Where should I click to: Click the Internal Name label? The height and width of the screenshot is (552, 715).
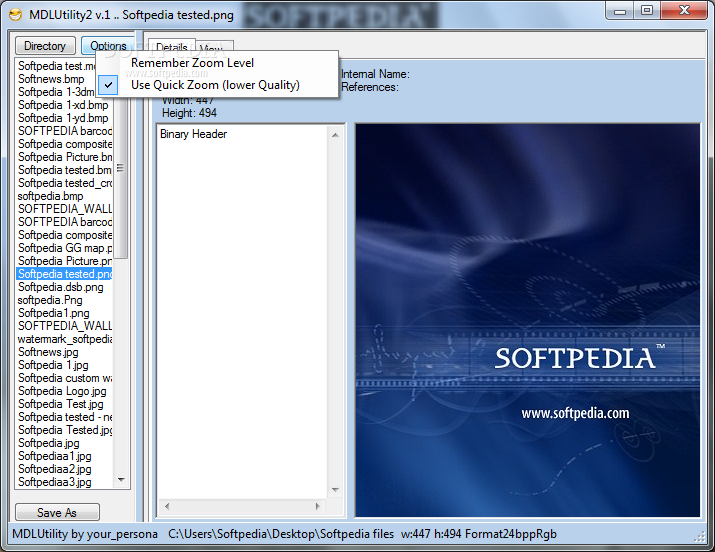click(x=375, y=74)
